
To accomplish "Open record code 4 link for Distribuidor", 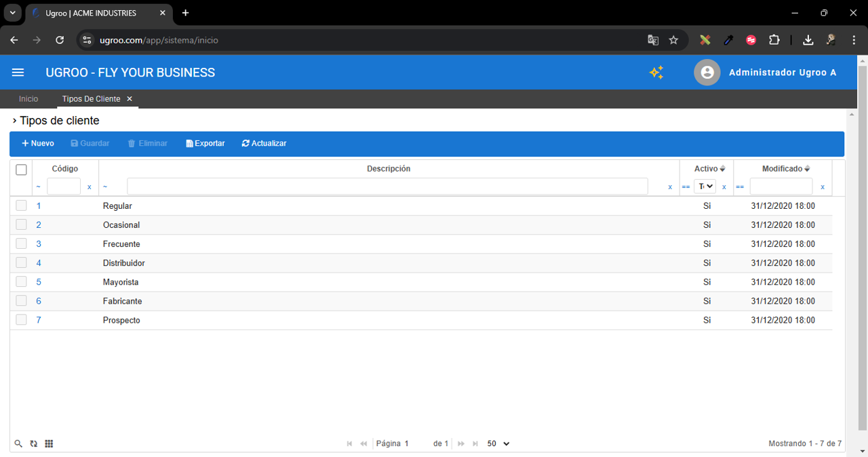I will pos(39,263).
